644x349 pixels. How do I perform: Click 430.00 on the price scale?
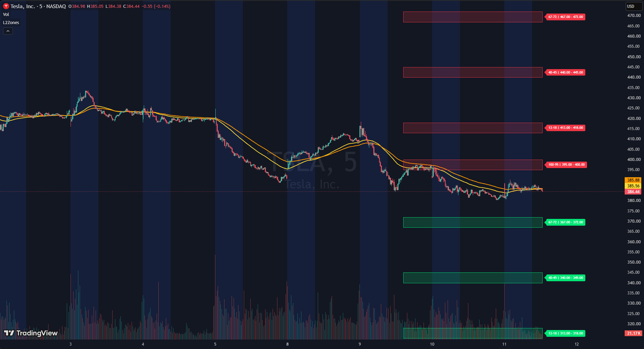pyautogui.click(x=633, y=98)
